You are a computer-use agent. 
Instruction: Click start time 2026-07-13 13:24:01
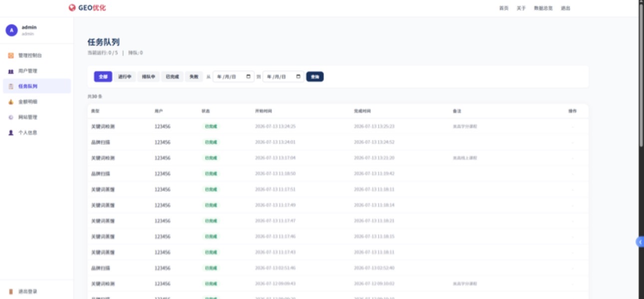click(275, 142)
